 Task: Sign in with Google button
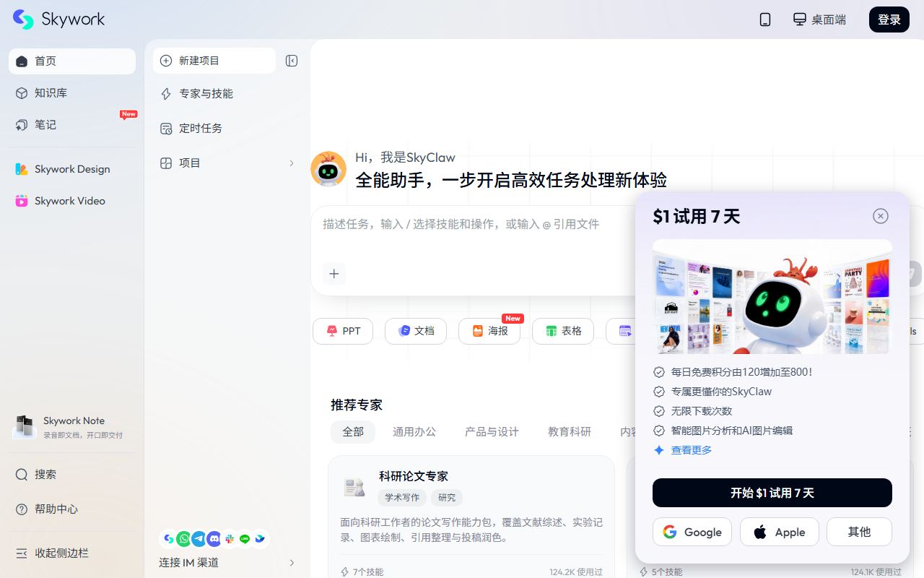coord(692,532)
